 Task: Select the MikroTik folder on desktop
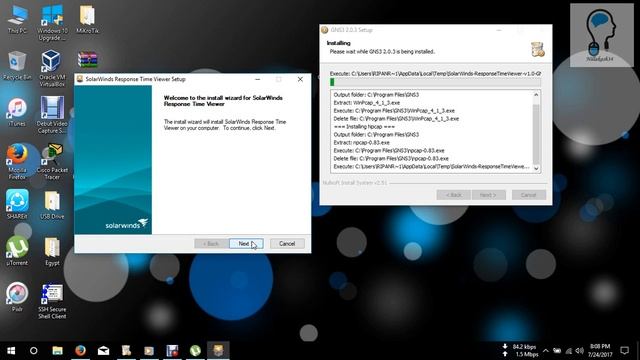point(87,19)
